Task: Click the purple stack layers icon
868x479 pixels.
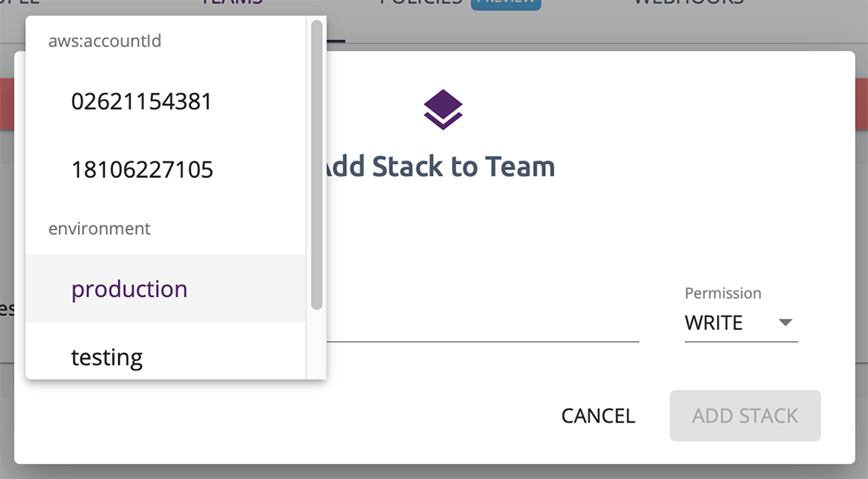Action: 443,109
